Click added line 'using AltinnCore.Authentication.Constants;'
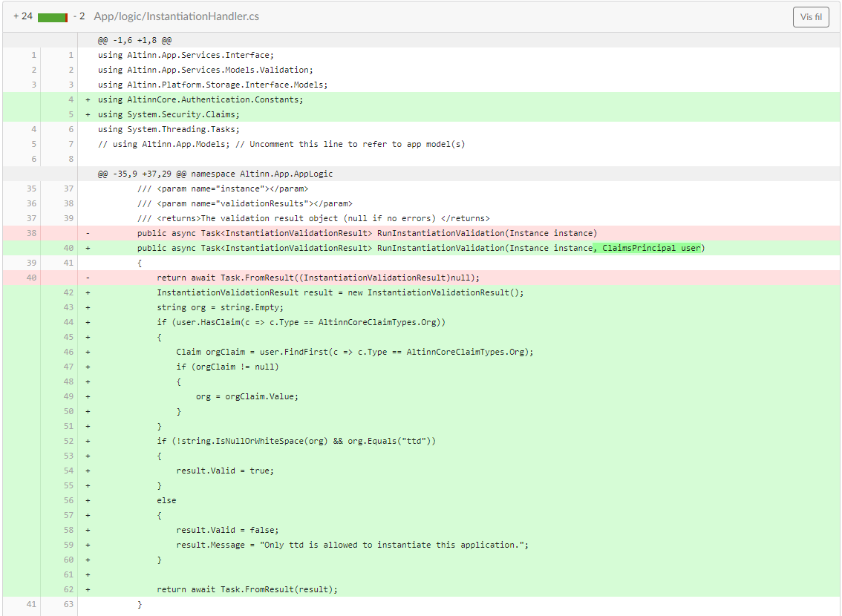 [200, 99]
